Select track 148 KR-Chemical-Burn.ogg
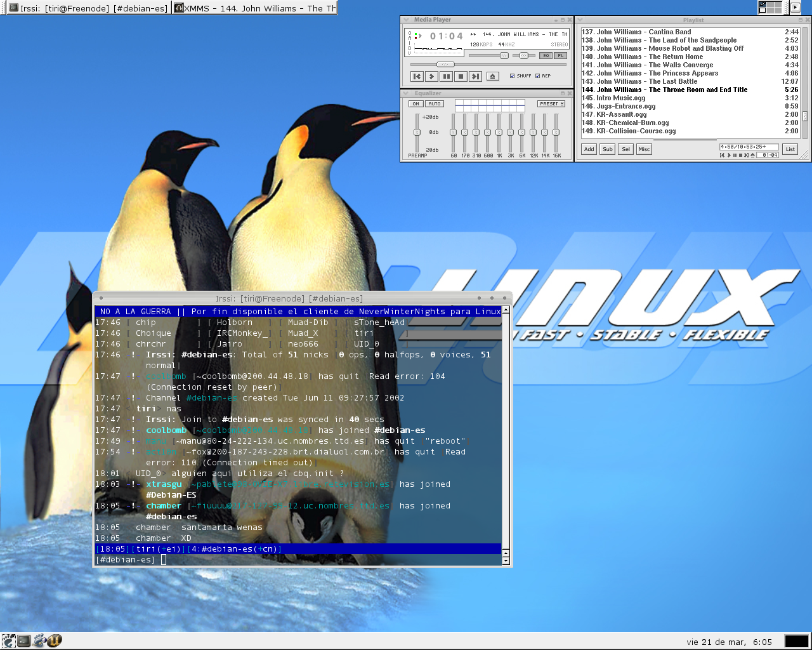Screen dimensions: 812x650 point(690,123)
